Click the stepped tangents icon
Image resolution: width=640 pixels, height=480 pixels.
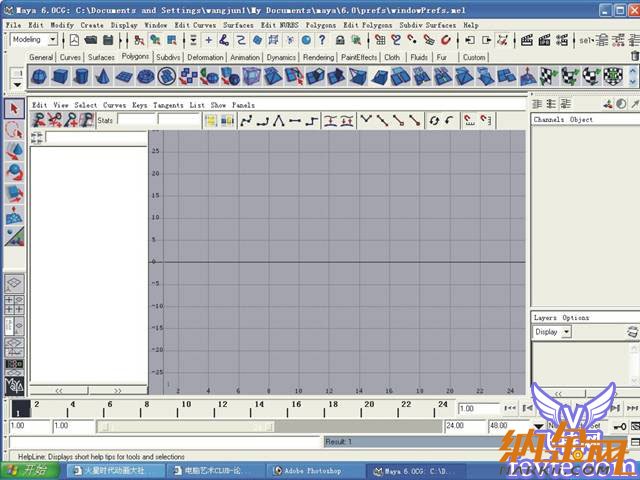coord(311,121)
